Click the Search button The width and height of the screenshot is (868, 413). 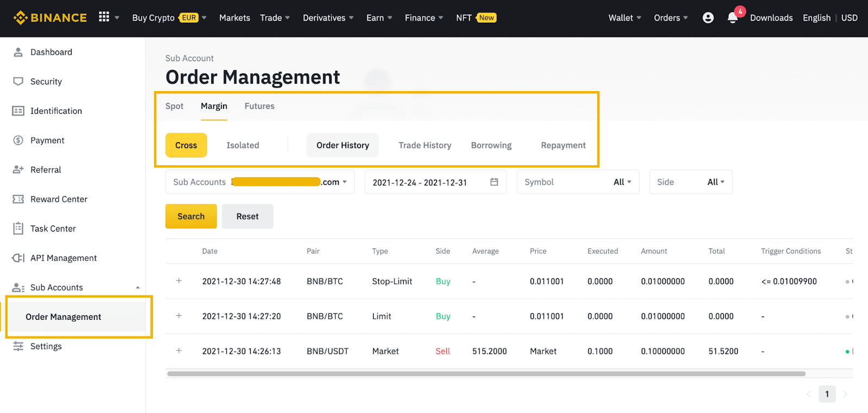[191, 216]
